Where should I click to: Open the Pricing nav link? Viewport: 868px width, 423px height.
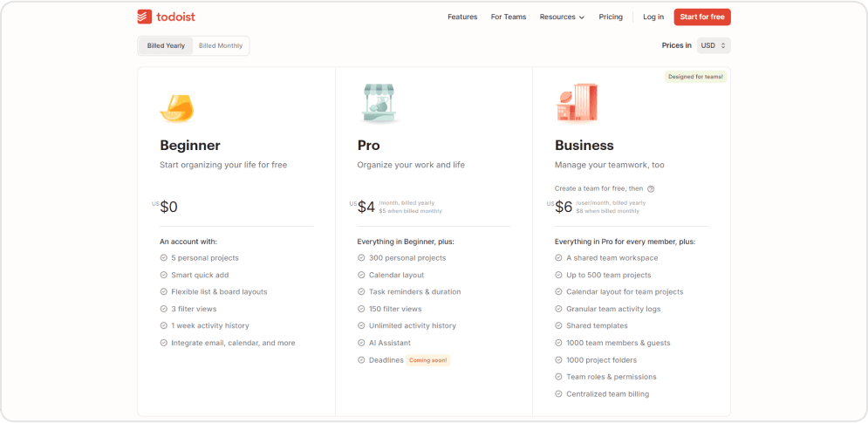tap(611, 17)
